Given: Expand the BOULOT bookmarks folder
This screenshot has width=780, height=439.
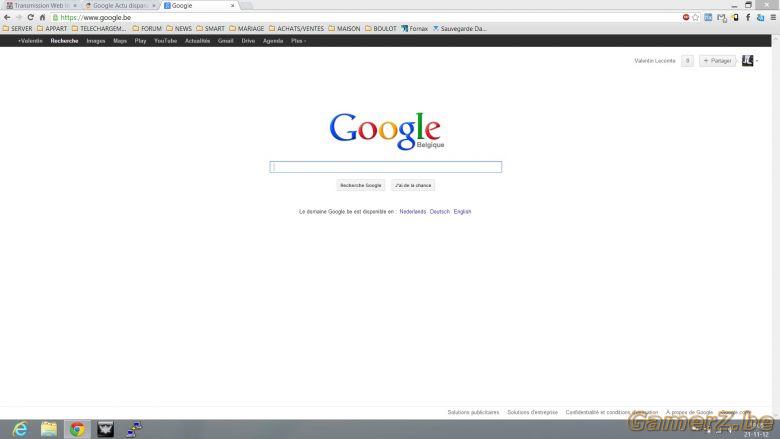Looking at the screenshot, I should [x=381, y=29].
